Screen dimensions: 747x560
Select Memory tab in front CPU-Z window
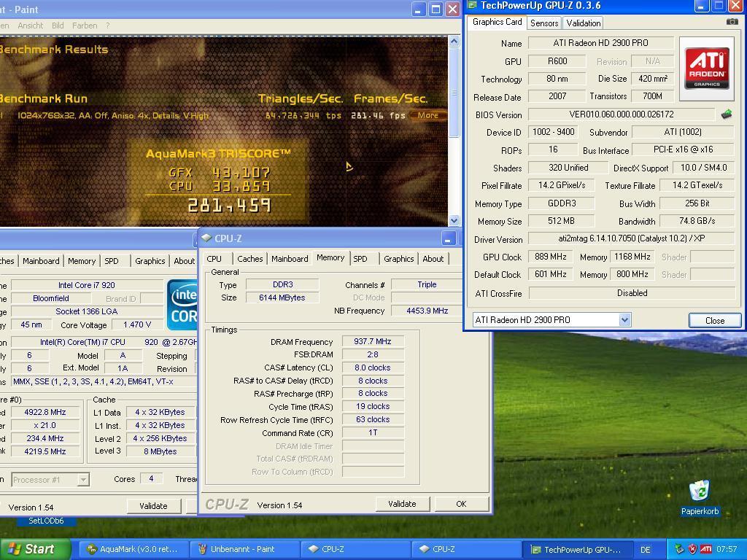[330, 257]
